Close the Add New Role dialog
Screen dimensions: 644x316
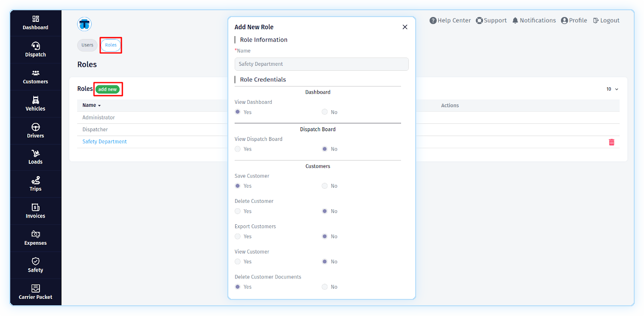404,27
